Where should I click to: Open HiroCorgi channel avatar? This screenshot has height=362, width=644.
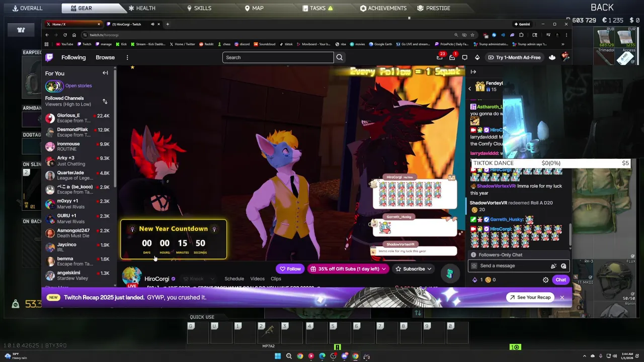[132, 277]
